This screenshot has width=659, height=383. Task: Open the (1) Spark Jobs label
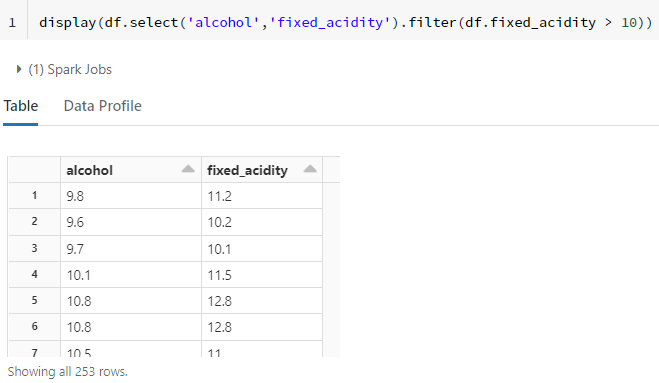(x=70, y=69)
